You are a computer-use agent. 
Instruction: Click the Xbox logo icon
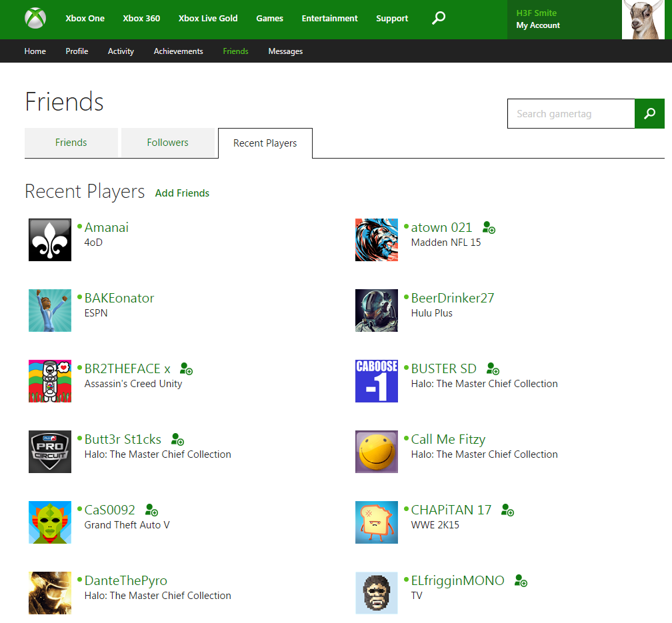tap(35, 19)
